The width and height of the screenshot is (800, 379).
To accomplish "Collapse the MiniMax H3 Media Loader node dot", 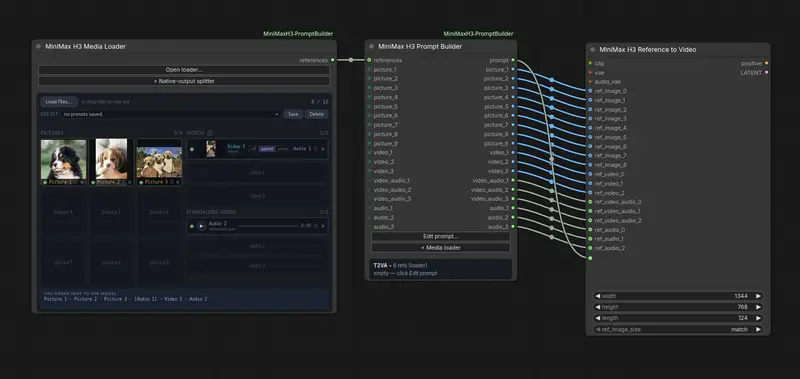I will tap(38, 46).
